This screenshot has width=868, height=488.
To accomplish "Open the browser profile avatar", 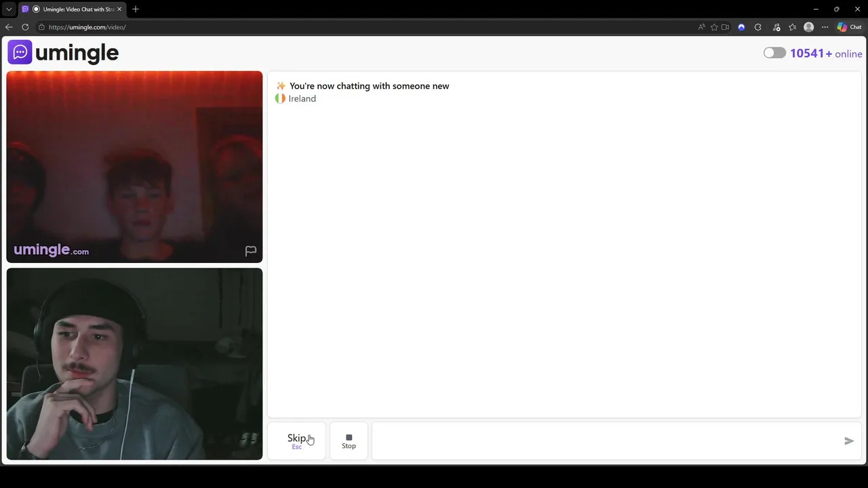I will [808, 27].
